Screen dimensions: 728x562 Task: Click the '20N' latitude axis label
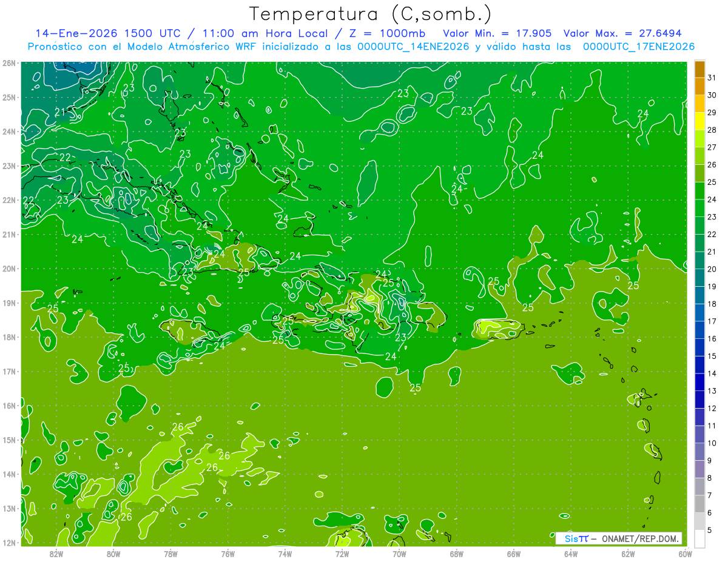pyautogui.click(x=8, y=269)
